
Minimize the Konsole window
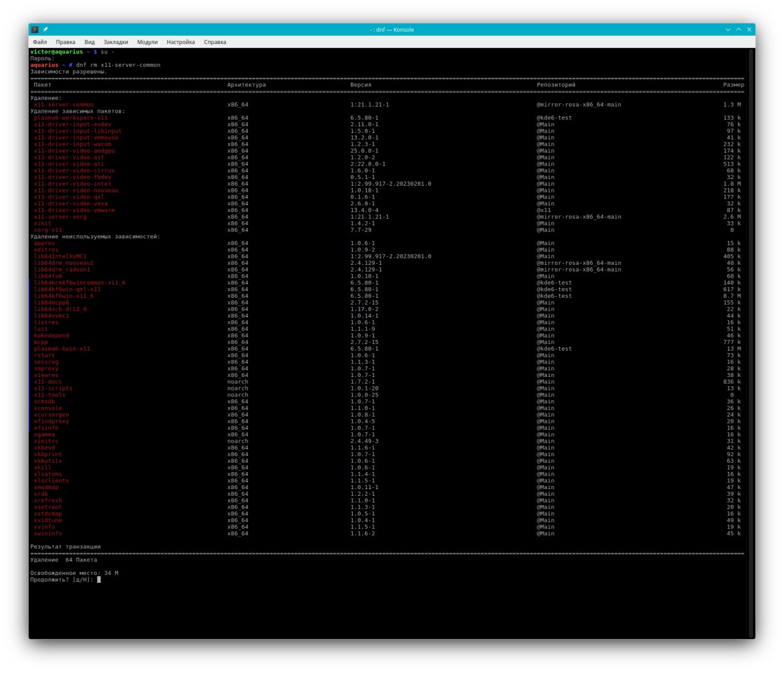(728, 29)
